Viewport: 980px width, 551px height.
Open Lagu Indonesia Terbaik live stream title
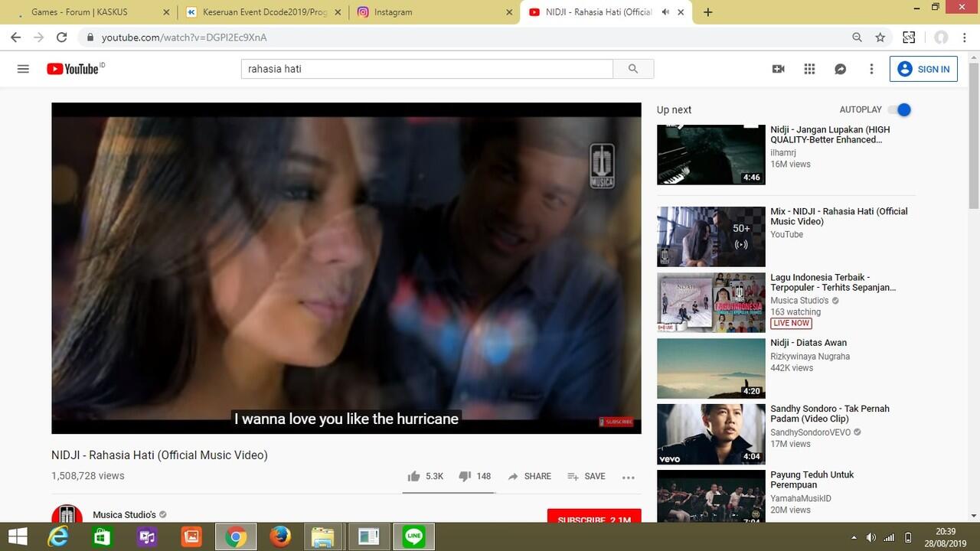833,282
